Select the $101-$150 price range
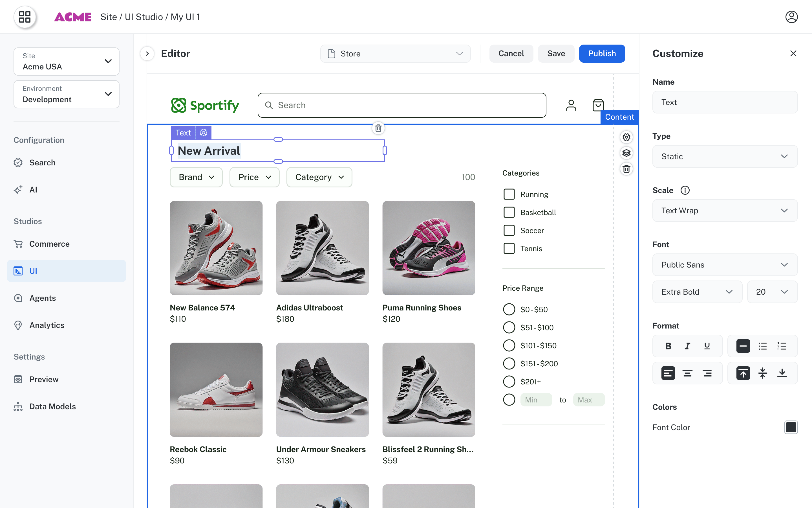Viewport: 812px width, 508px height. pos(509,345)
